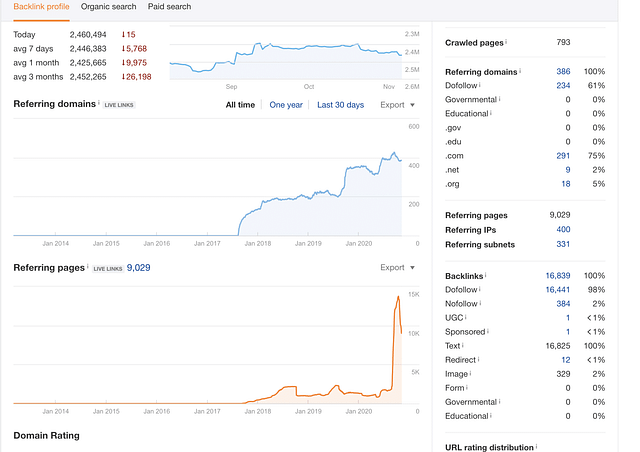Click info icon next to Referring domains heading
The image size is (640, 452).
pos(99,102)
